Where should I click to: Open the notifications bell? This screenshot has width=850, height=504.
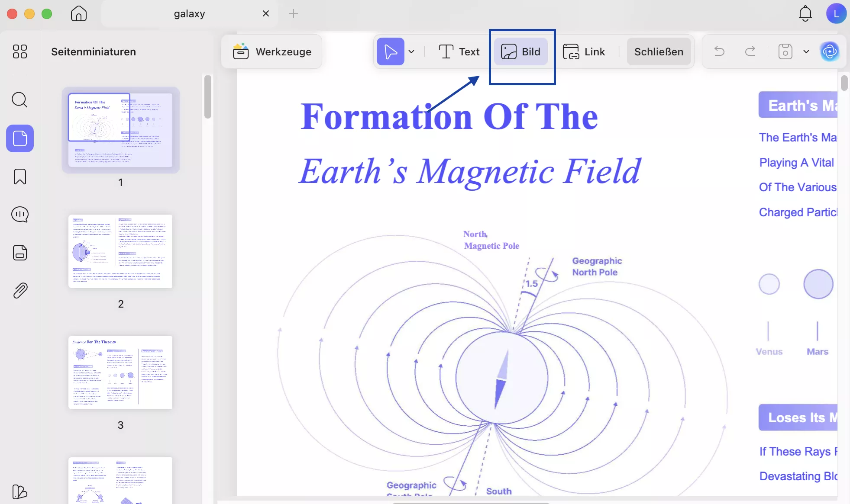pos(805,13)
